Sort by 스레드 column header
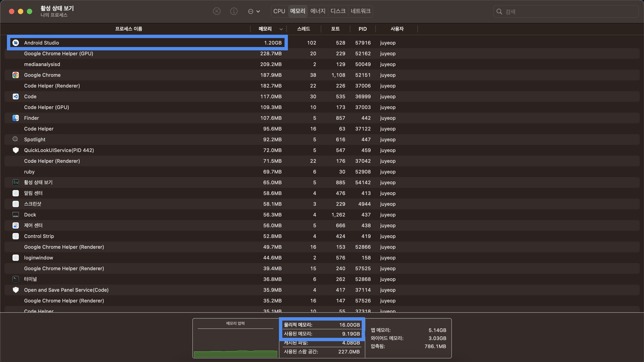 (x=303, y=29)
